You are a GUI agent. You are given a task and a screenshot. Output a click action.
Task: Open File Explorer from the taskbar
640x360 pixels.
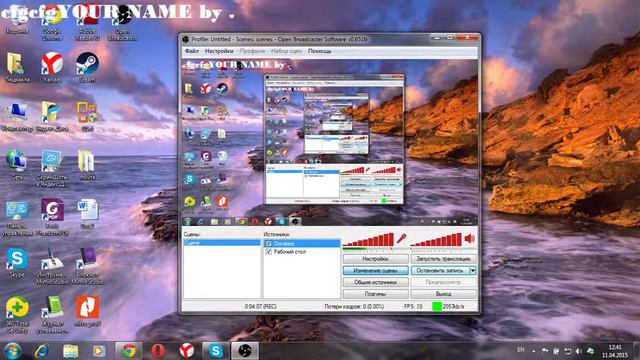point(71,351)
